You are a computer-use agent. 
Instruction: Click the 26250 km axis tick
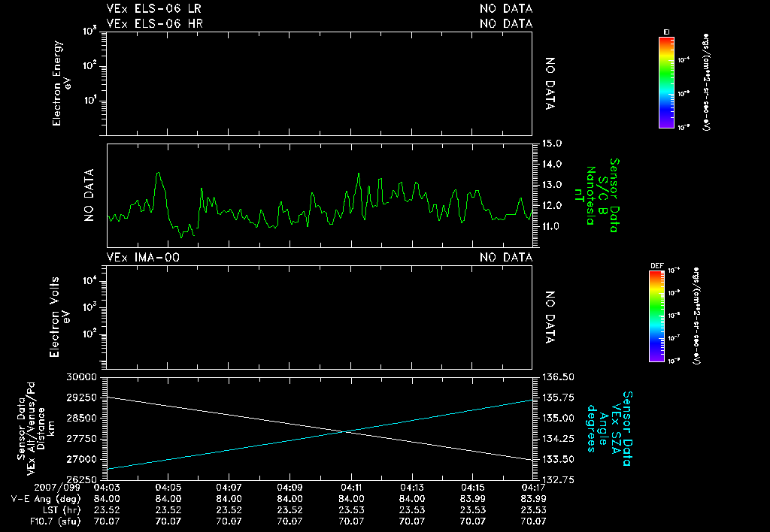coord(81,479)
